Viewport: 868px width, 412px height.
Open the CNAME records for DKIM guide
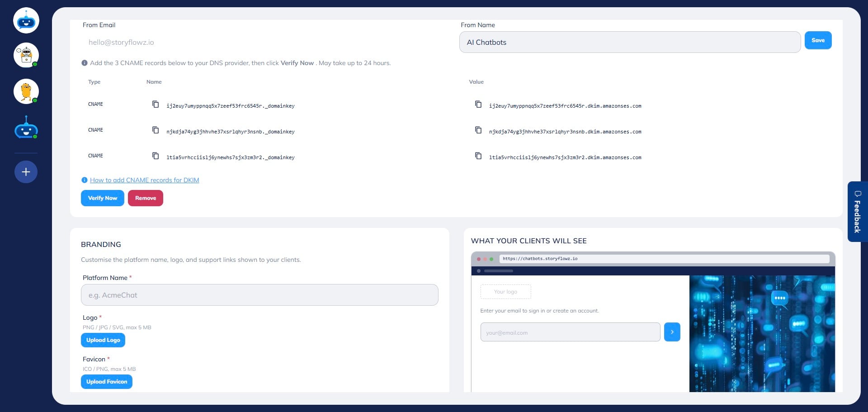(144, 180)
